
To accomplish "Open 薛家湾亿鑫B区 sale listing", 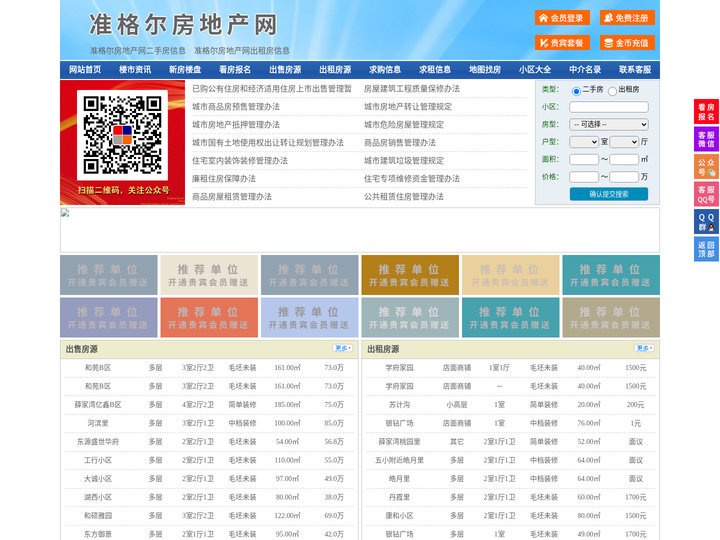I will coord(98,405).
